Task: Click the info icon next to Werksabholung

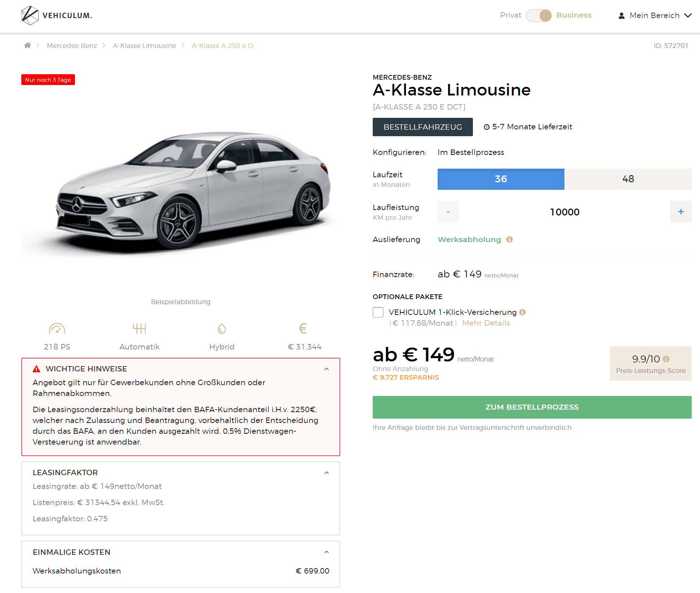Action: point(509,240)
